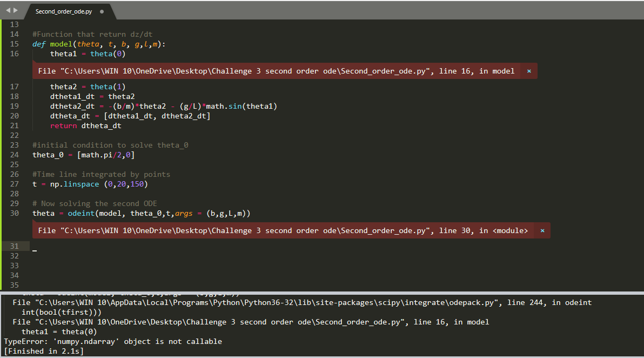This screenshot has width=644, height=358.
Task: Click the odeint call on line 30
Action: [x=81, y=213]
